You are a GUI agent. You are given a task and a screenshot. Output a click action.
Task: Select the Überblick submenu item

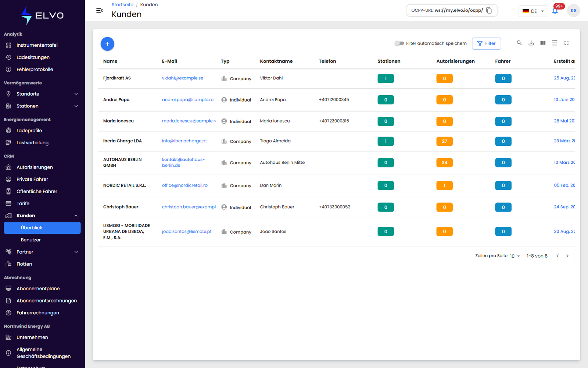(42, 228)
